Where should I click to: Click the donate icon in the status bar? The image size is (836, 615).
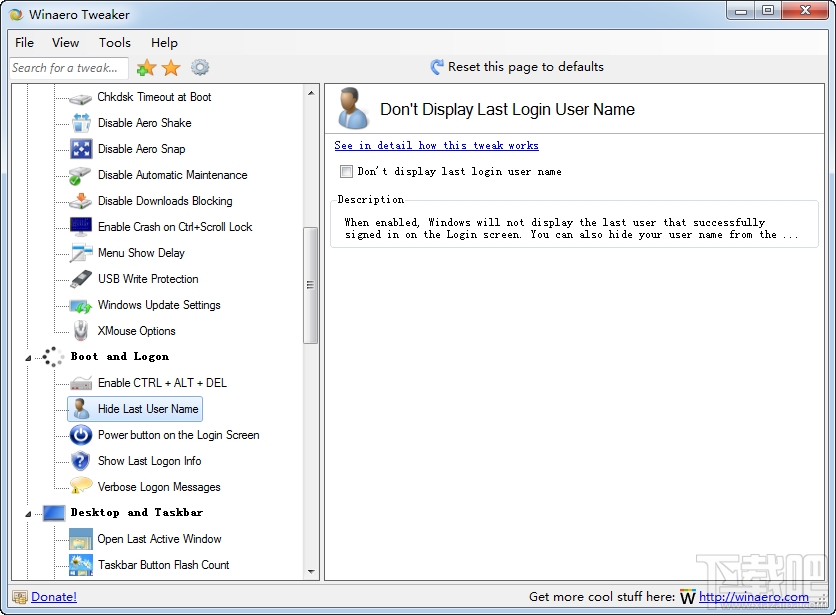pos(20,597)
